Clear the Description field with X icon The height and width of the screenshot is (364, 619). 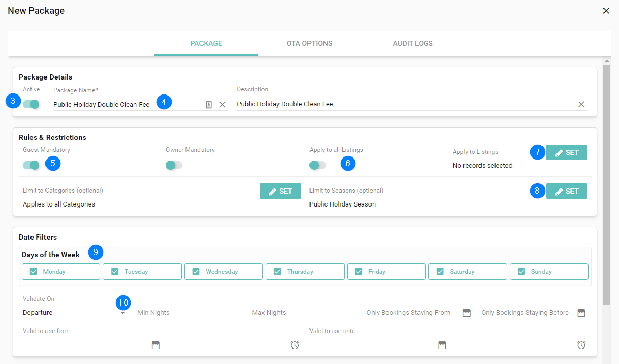(x=581, y=104)
